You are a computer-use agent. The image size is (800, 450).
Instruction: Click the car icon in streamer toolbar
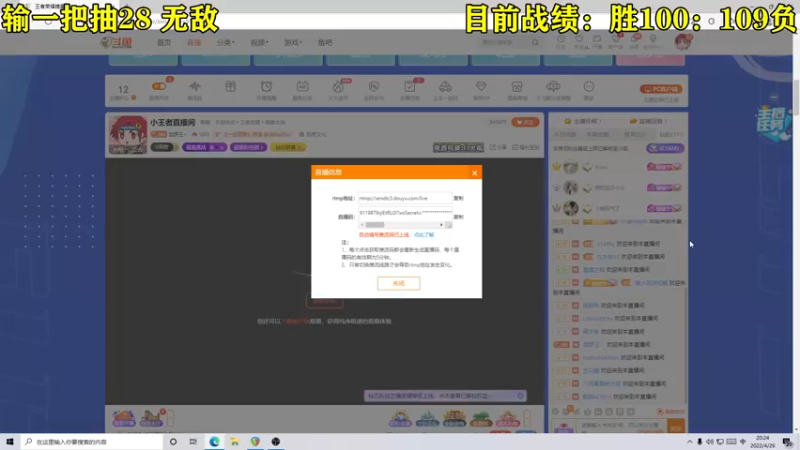pos(445,87)
